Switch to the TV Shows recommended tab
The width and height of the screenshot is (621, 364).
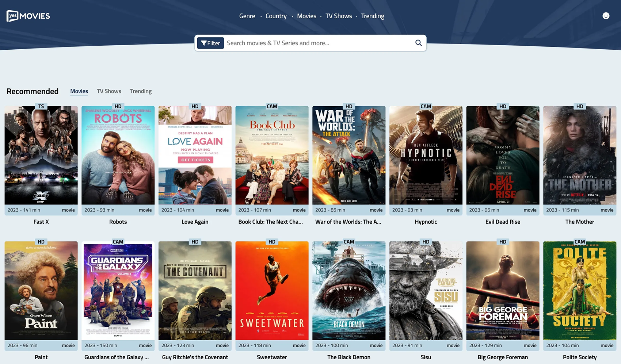click(x=109, y=91)
